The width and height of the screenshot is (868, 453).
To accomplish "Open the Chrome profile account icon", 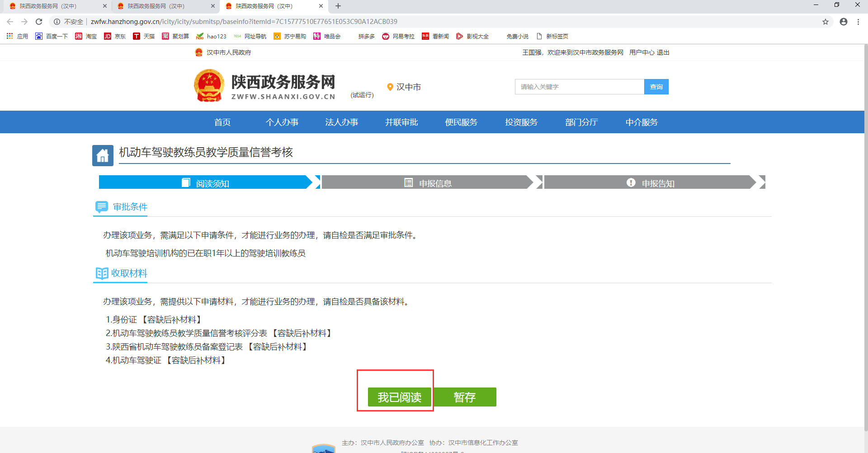I will pos(843,22).
